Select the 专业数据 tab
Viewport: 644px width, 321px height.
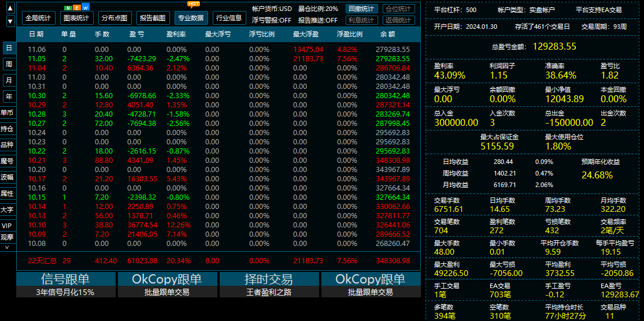pyautogui.click(x=191, y=18)
